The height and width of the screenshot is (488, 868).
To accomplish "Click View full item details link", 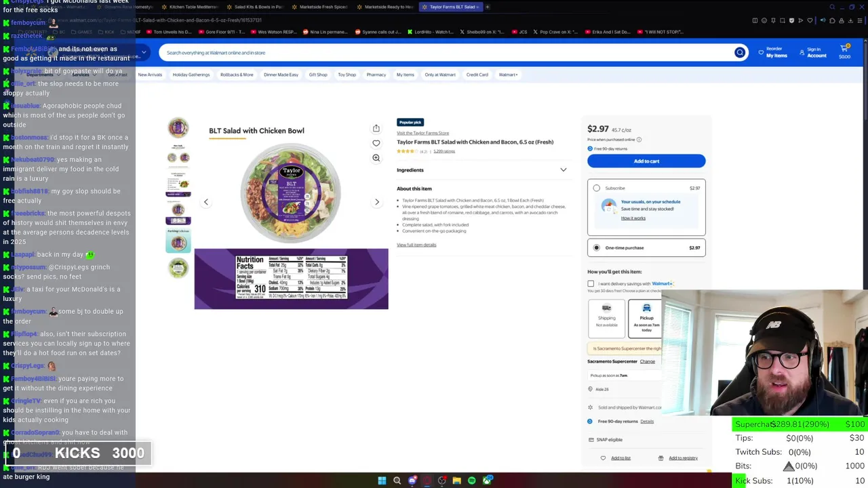I will (416, 245).
